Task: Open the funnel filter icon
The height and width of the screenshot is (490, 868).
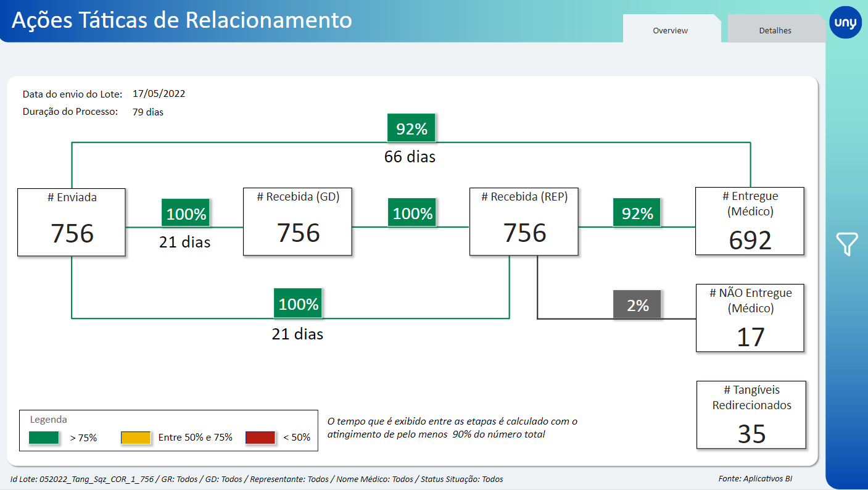Action: click(847, 244)
